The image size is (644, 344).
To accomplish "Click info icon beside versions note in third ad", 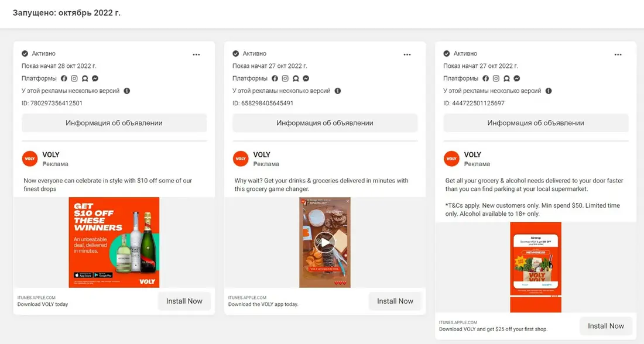I will 549,91.
